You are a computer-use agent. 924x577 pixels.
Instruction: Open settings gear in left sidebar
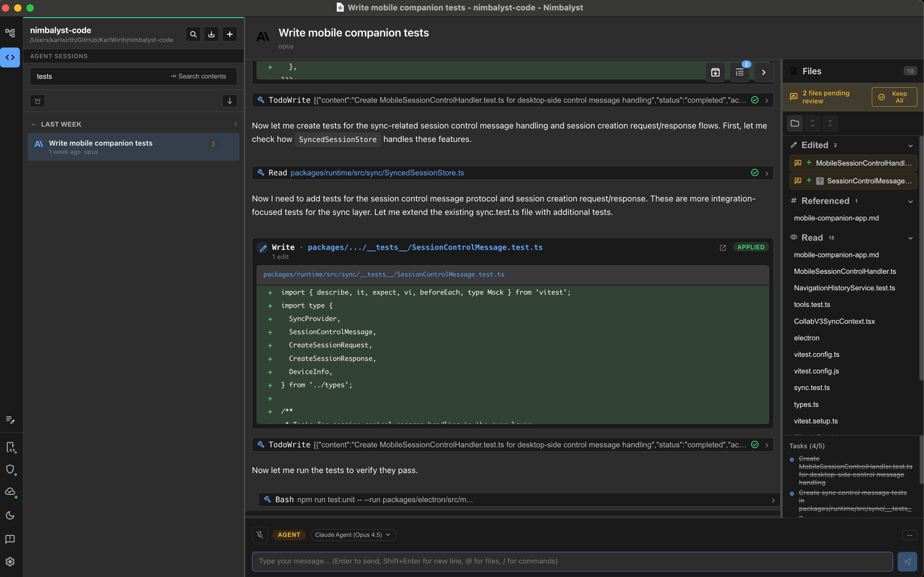click(x=10, y=562)
